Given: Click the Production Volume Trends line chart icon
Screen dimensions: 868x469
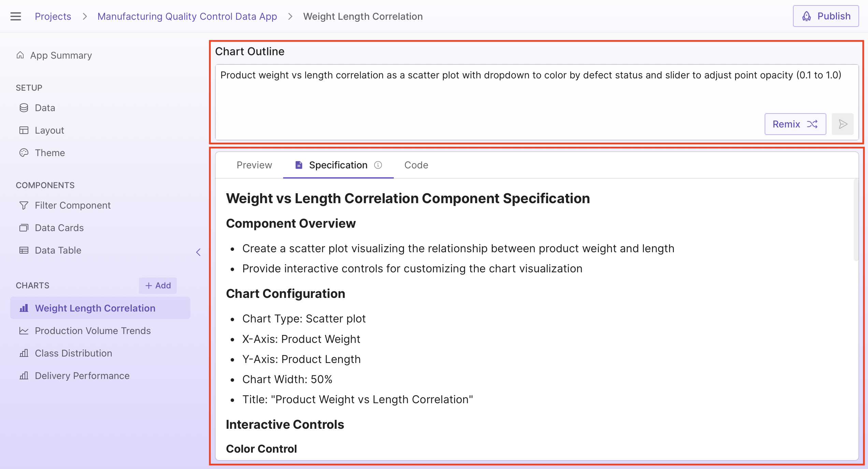Looking at the screenshot, I should [x=24, y=331].
